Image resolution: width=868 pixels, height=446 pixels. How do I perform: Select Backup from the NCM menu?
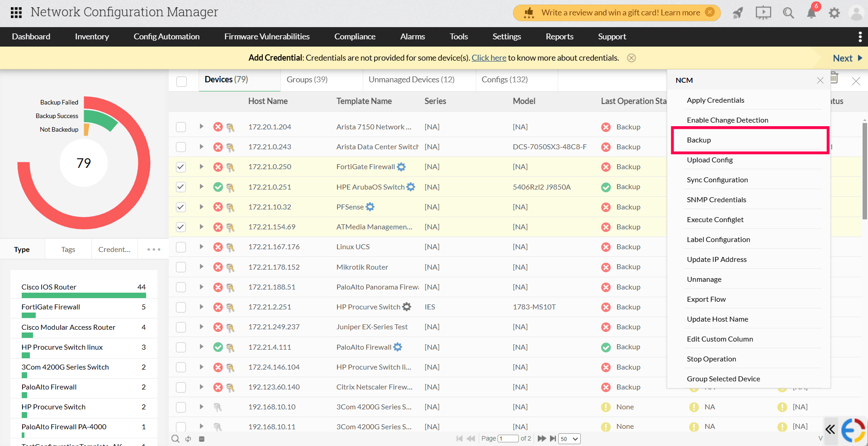pyautogui.click(x=699, y=140)
